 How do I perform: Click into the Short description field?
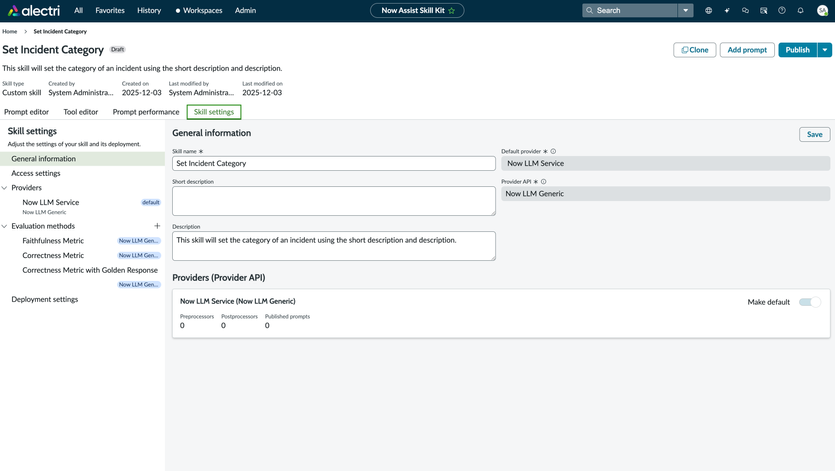[x=333, y=201]
